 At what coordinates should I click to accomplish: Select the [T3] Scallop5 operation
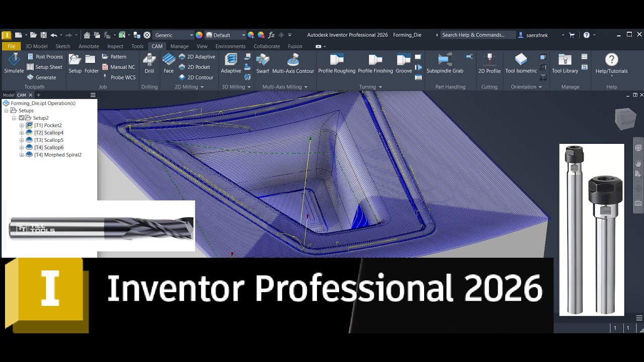tap(49, 140)
